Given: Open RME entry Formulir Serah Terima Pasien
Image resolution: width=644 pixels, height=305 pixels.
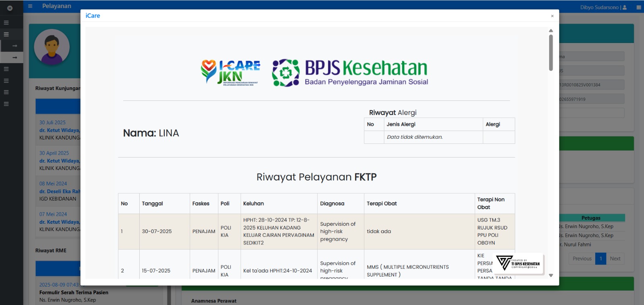Looking at the screenshot, I should pos(74,293).
